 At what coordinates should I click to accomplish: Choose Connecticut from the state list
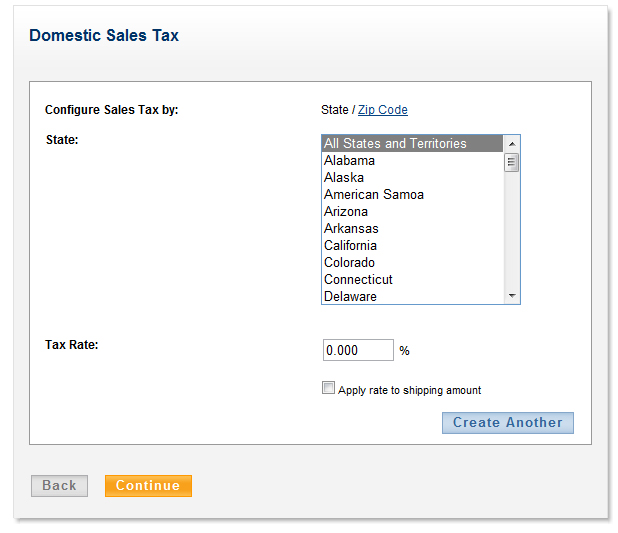tap(358, 280)
